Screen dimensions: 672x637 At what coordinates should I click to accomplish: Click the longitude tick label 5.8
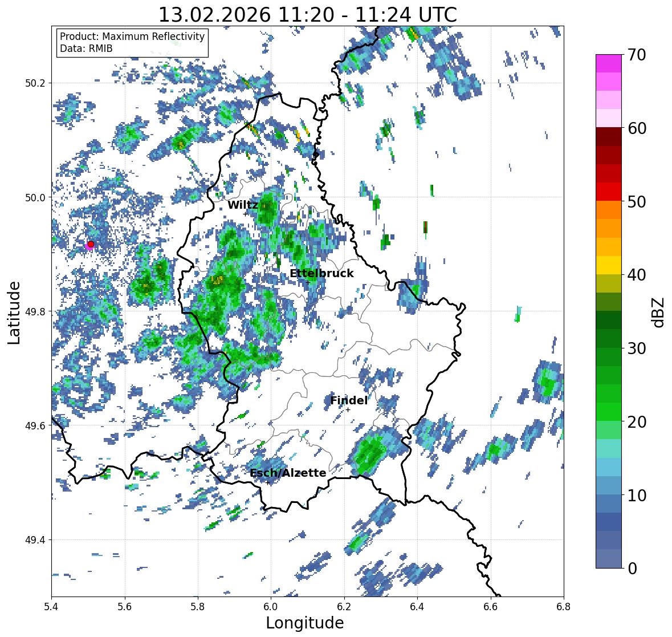(x=198, y=607)
